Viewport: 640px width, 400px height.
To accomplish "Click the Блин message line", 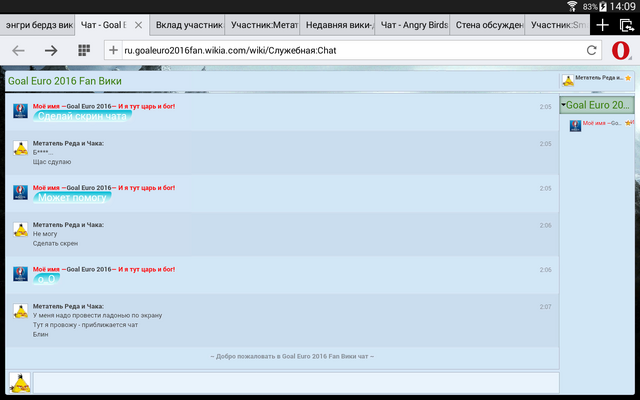I will click(x=40, y=334).
